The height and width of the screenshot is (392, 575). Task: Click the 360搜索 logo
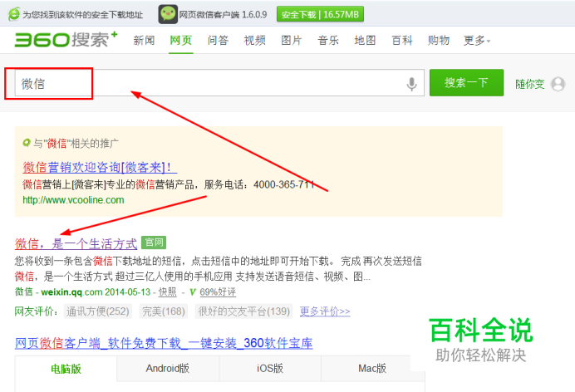(66, 40)
